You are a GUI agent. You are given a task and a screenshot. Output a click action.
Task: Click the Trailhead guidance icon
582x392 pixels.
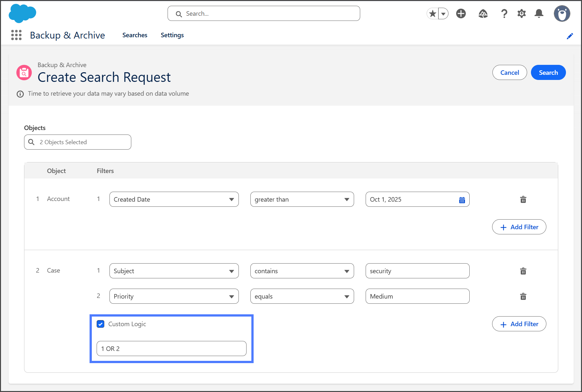[483, 13]
